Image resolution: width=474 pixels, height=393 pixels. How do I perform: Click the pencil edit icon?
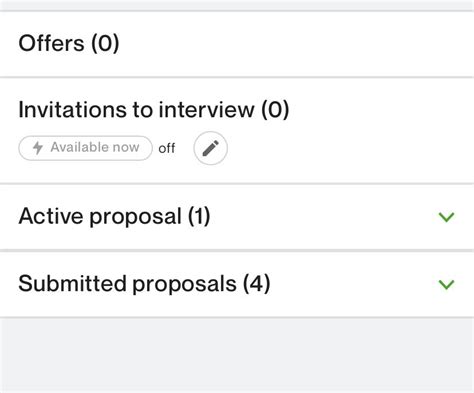coord(211,148)
